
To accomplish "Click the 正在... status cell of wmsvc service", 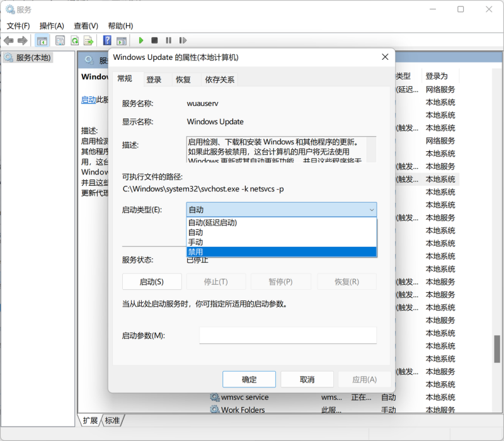I will 361,398.
